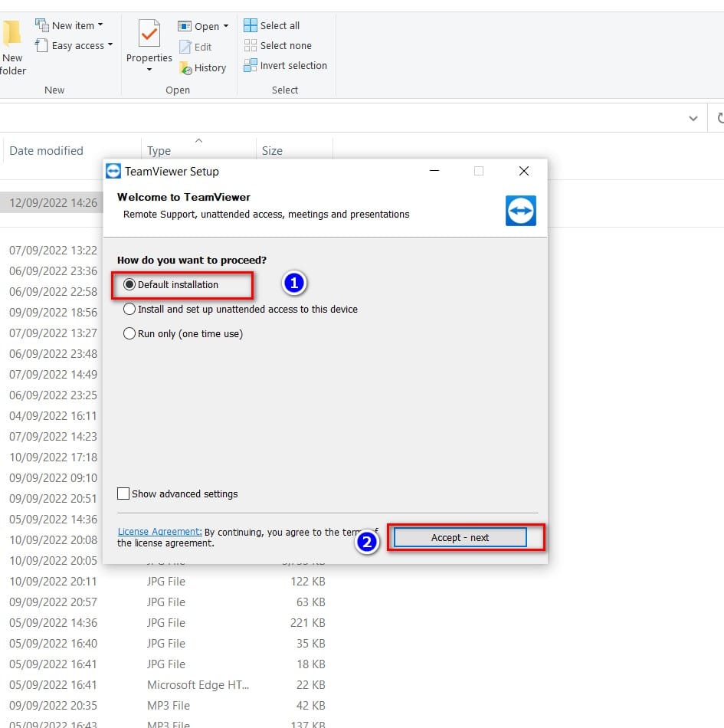Select the file dated 06/09/2022 22:58
724x728 pixels.
pyautogui.click(x=54, y=292)
